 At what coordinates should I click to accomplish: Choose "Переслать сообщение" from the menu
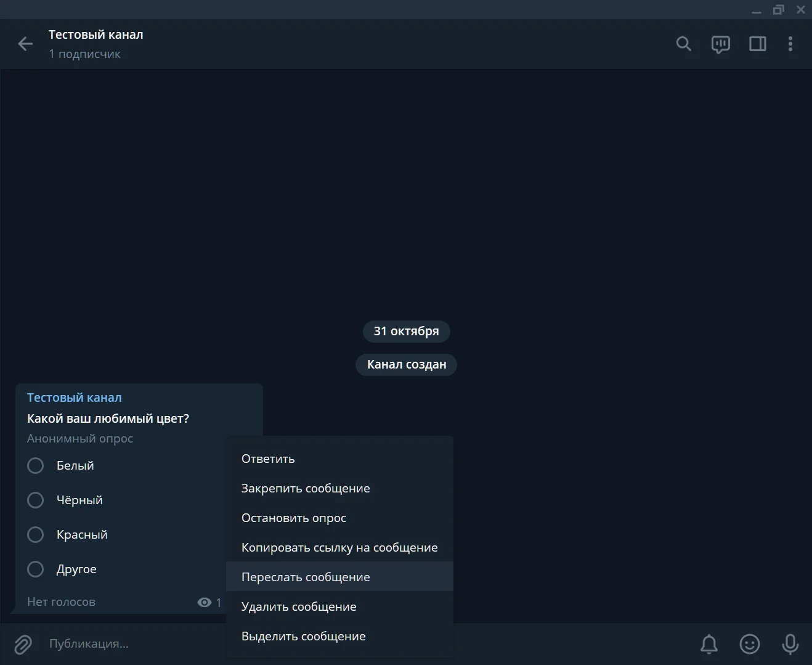[306, 577]
